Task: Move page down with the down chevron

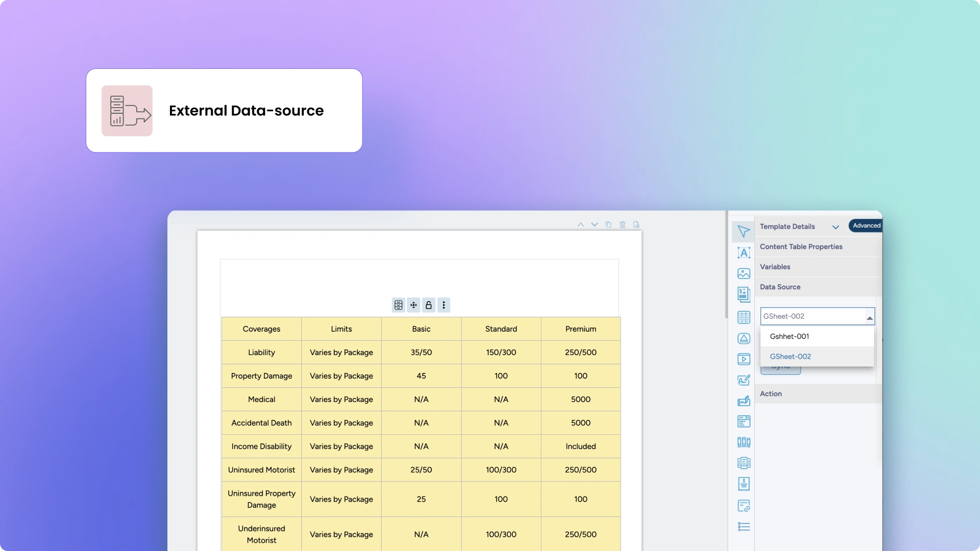Action: 595,224
